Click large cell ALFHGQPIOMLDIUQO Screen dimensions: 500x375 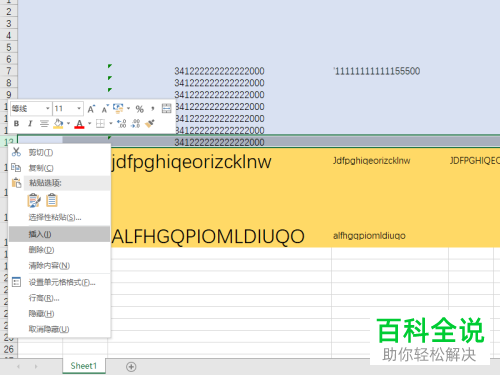coord(208,236)
